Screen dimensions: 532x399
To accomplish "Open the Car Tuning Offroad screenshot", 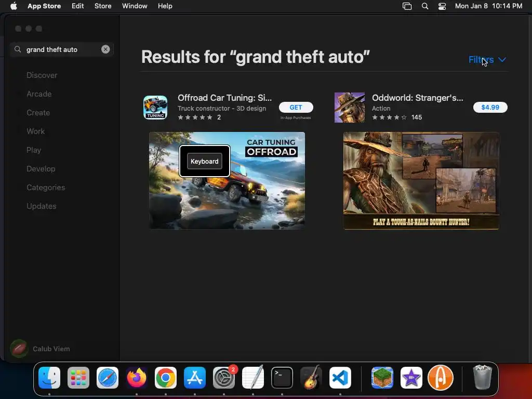I will point(227,180).
